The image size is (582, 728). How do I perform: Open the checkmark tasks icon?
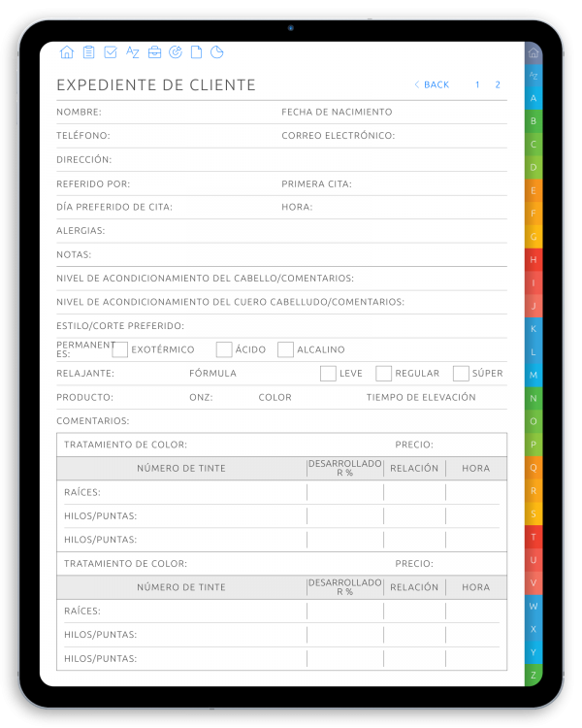point(111,52)
